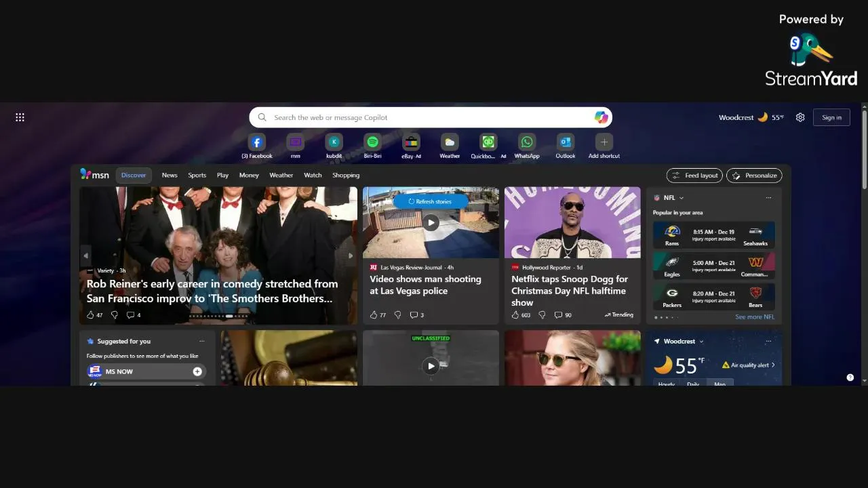Open Feed layout options
This screenshot has height=488, width=868.
tap(694, 176)
